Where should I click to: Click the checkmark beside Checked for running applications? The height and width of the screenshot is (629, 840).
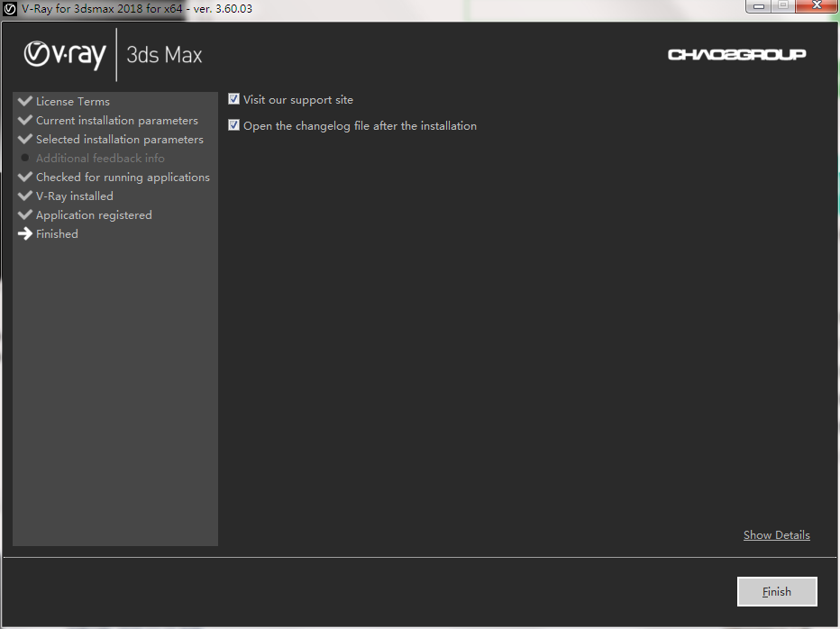tap(25, 177)
